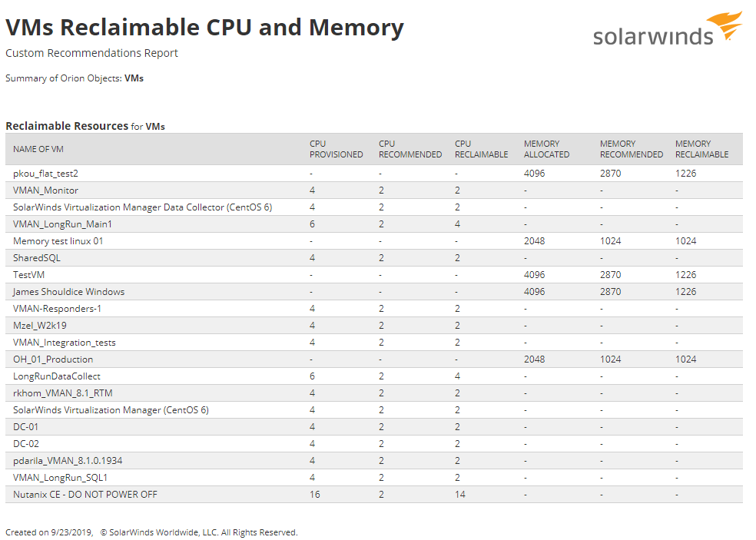Select the Memory test linux 01 VM

58,241
